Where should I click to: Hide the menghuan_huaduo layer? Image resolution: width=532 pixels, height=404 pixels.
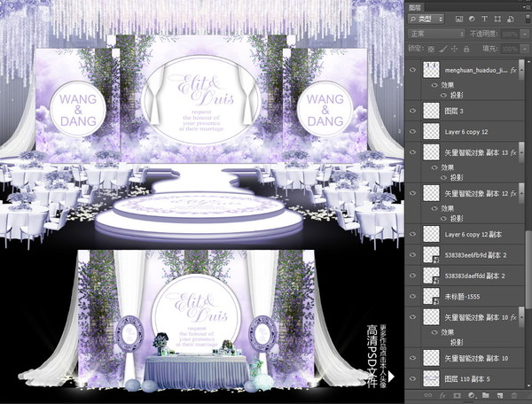pyautogui.click(x=413, y=70)
